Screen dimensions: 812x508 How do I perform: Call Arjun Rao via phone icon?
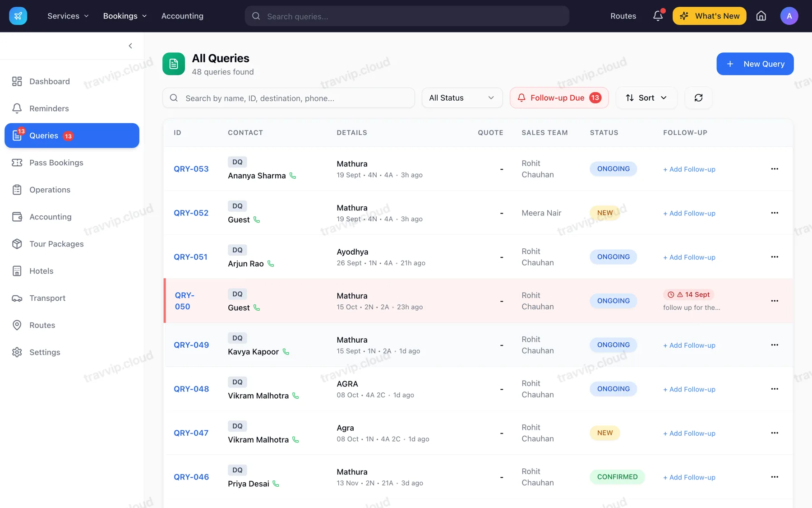click(271, 264)
